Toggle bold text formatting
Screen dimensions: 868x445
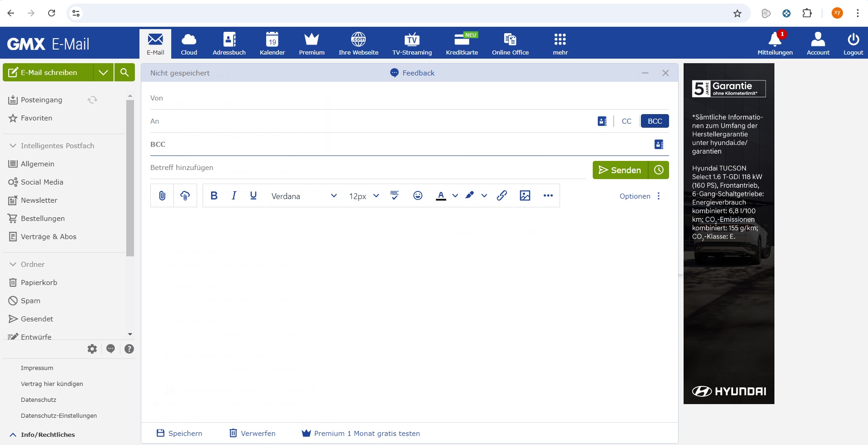pos(213,195)
